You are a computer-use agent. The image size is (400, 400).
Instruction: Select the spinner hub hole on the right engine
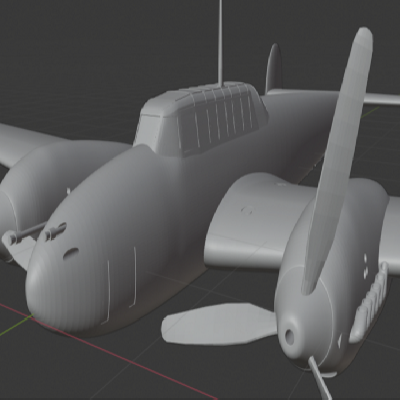[289, 337]
